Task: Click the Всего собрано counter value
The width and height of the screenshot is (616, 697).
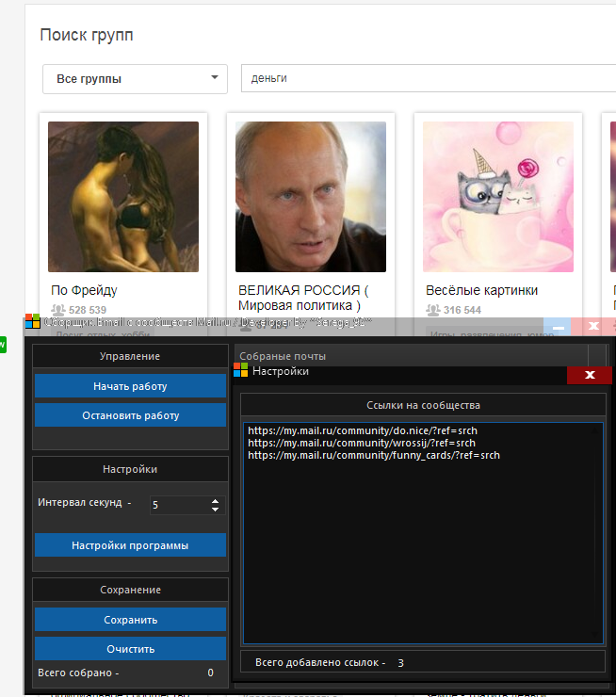Action: (210, 673)
